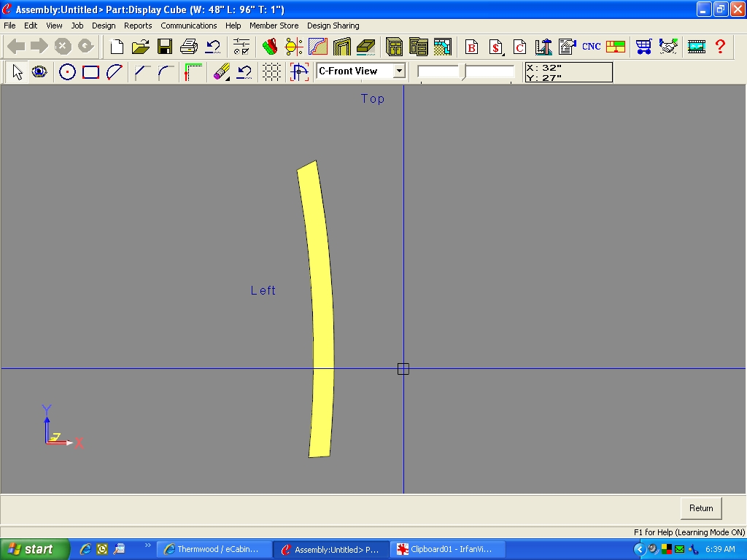Open the Job menu
The width and height of the screenshot is (747, 560).
point(77,26)
